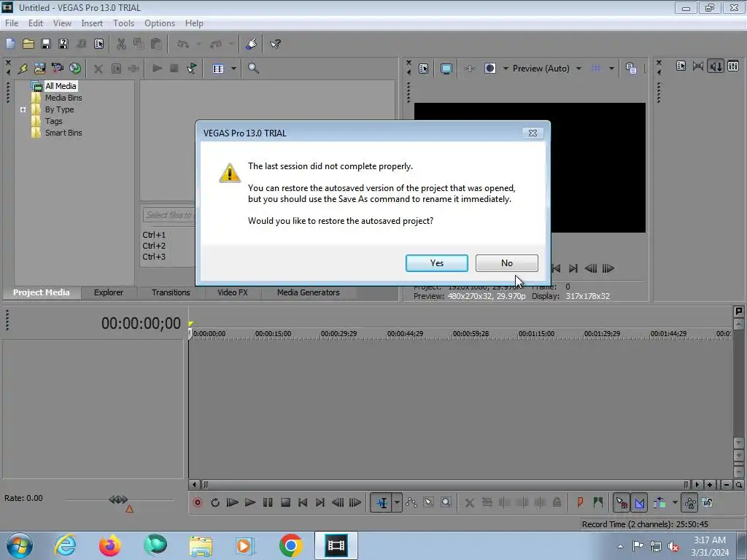The image size is (747, 560).
Task: Switch to the Media Generators tab
Action: click(309, 292)
